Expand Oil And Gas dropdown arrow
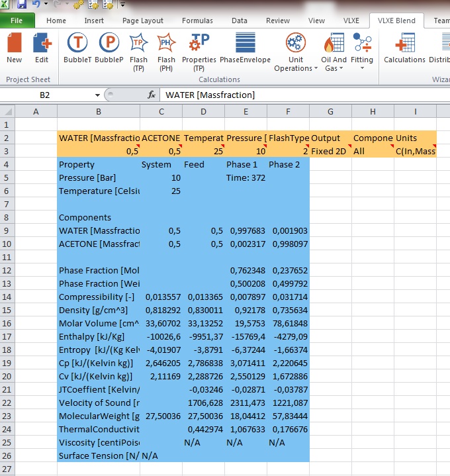Viewport: 450px width, 476px height. click(341, 68)
